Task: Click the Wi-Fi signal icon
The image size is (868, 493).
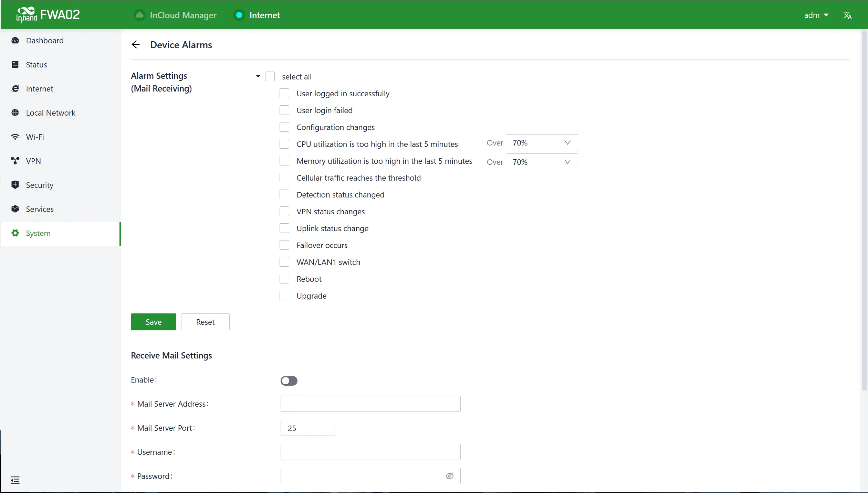Action: 15,137
